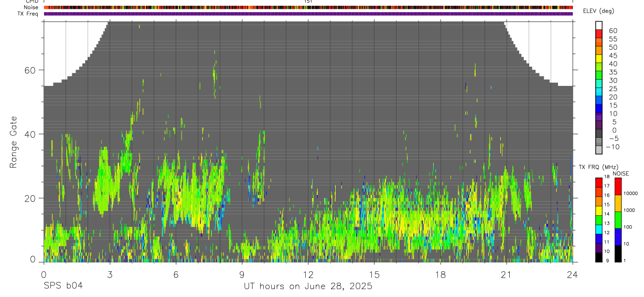The image size is (644, 297).
Task: Pick the black bottom segment of TX FRQ colorbar
Action: pos(599,257)
